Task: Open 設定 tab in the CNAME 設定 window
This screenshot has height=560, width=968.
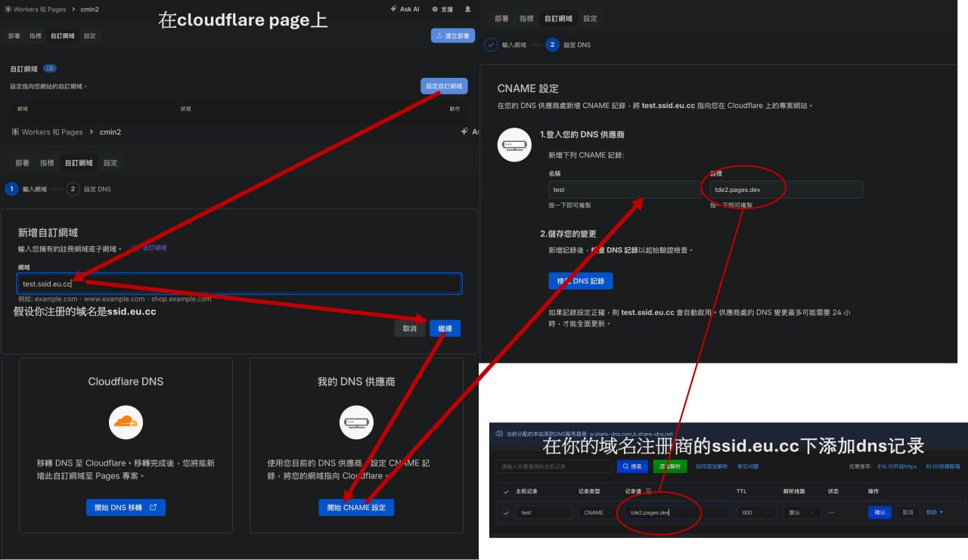Action: [591, 18]
